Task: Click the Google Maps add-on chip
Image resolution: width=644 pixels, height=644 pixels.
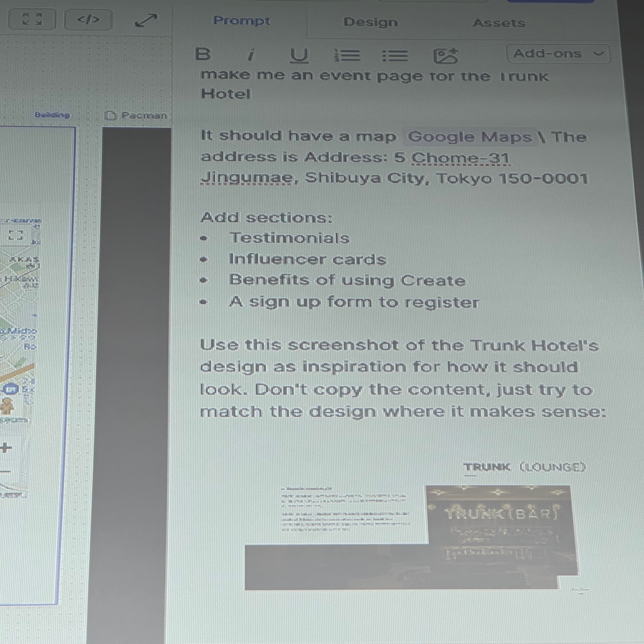Action: 470,137
